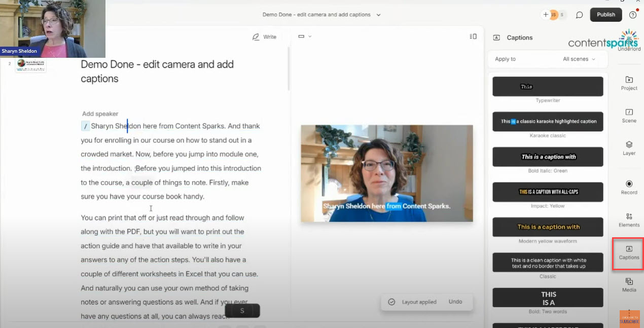
Task: Open the comments speech bubble icon
Action: point(579,15)
